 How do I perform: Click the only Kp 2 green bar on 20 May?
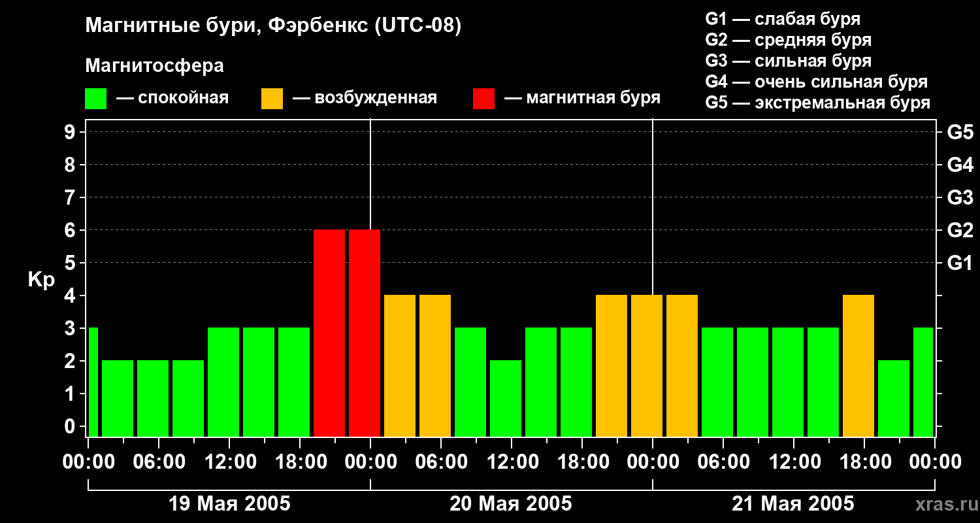[x=506, y=398]
